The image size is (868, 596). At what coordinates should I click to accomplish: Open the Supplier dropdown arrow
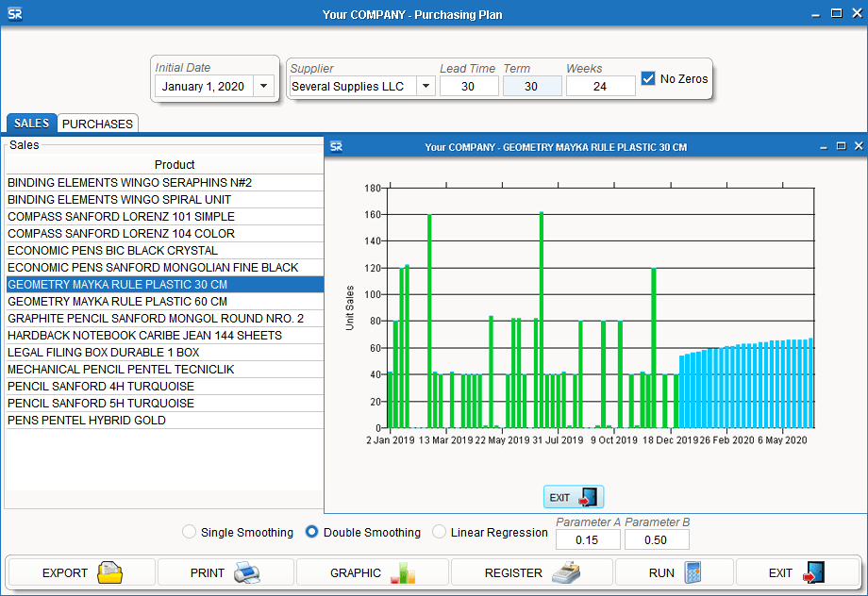pyautogui.click(x=426, y=87)
